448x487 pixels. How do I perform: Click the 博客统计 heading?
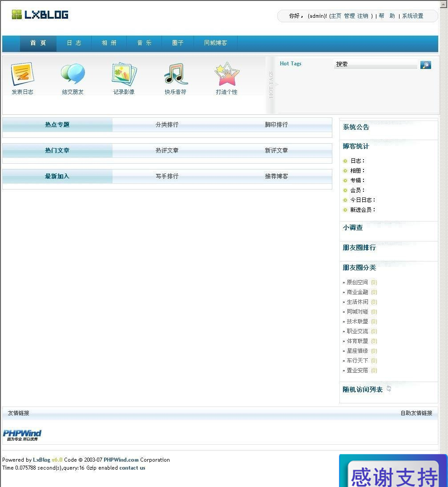(x=356, y=146)
